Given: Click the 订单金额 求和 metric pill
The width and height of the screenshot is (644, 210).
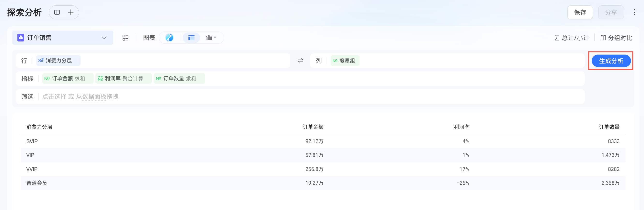Looking at the screenshot, I should coord(68,78).
